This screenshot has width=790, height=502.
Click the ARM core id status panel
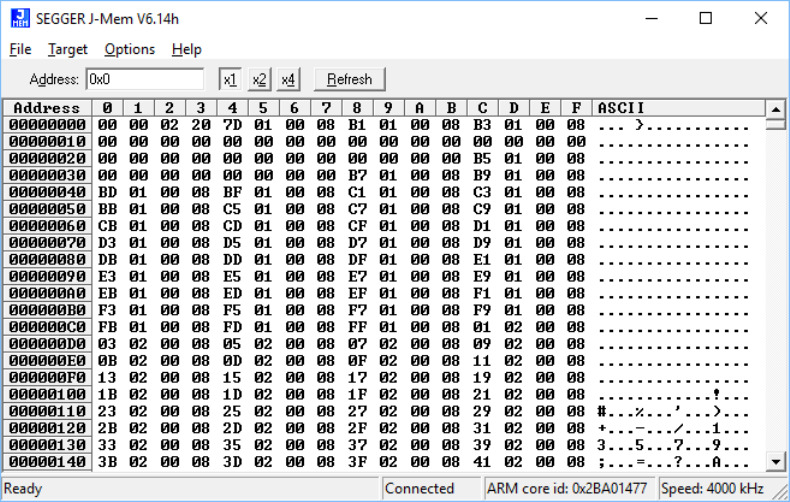pyautogui.click(x=566, y=488)
